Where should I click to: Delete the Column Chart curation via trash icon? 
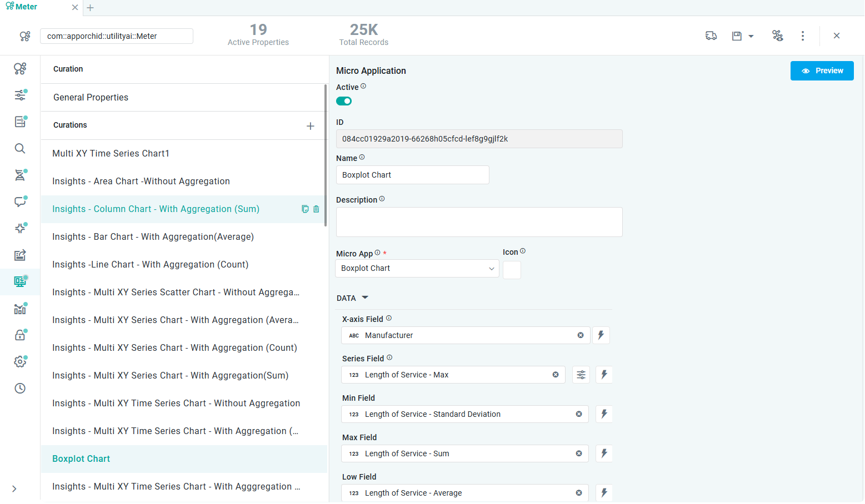point(316,209)
